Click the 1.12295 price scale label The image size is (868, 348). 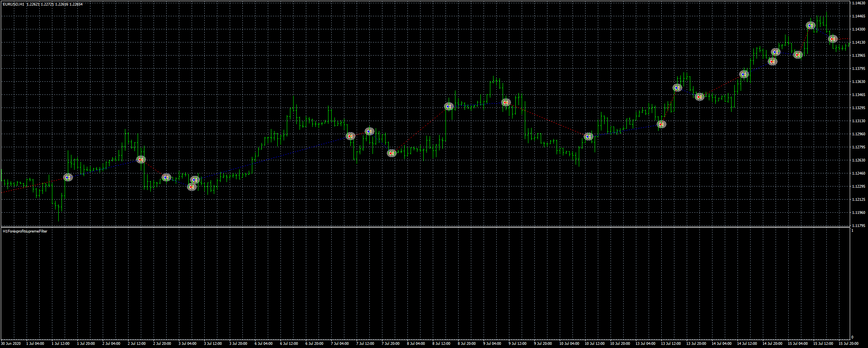[859, 186]
